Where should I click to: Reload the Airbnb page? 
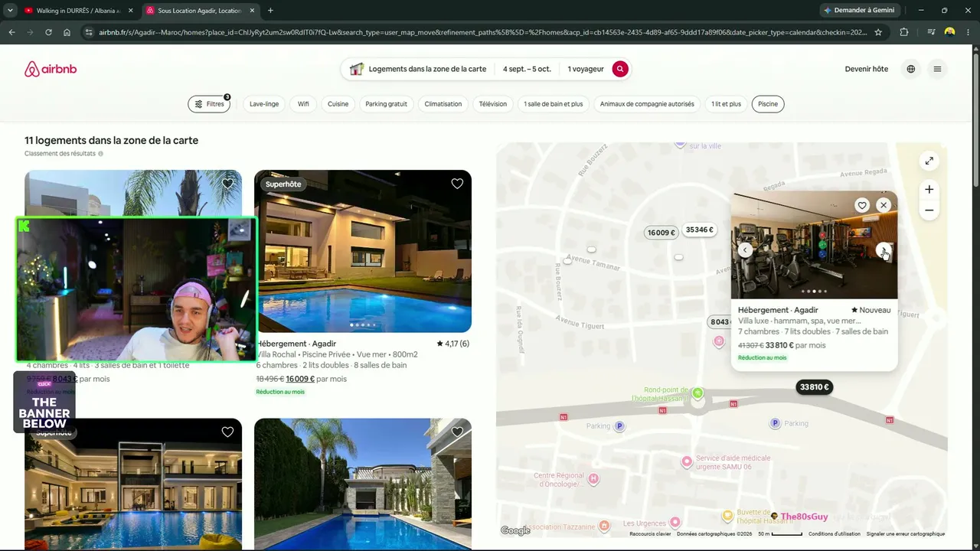48,32
